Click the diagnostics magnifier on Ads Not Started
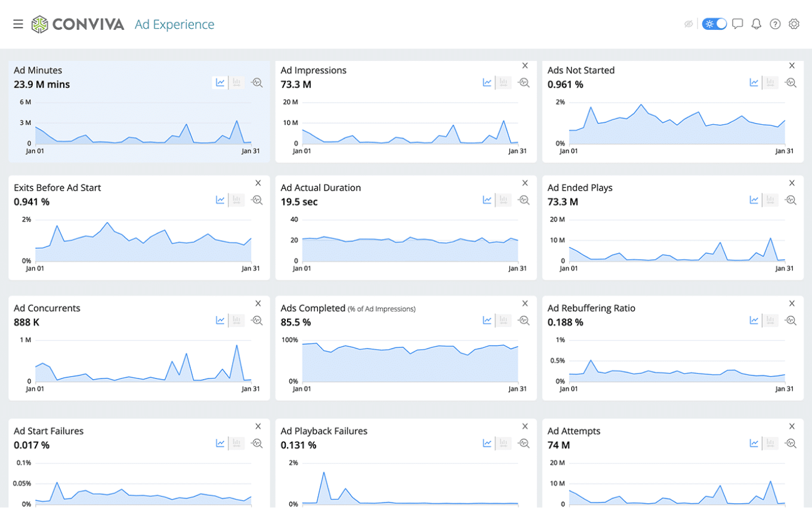 click(x=791, y=83)
